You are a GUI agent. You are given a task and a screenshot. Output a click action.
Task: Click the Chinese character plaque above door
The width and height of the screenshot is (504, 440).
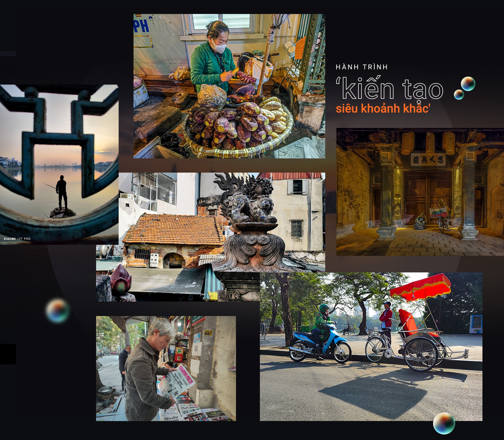428,160
